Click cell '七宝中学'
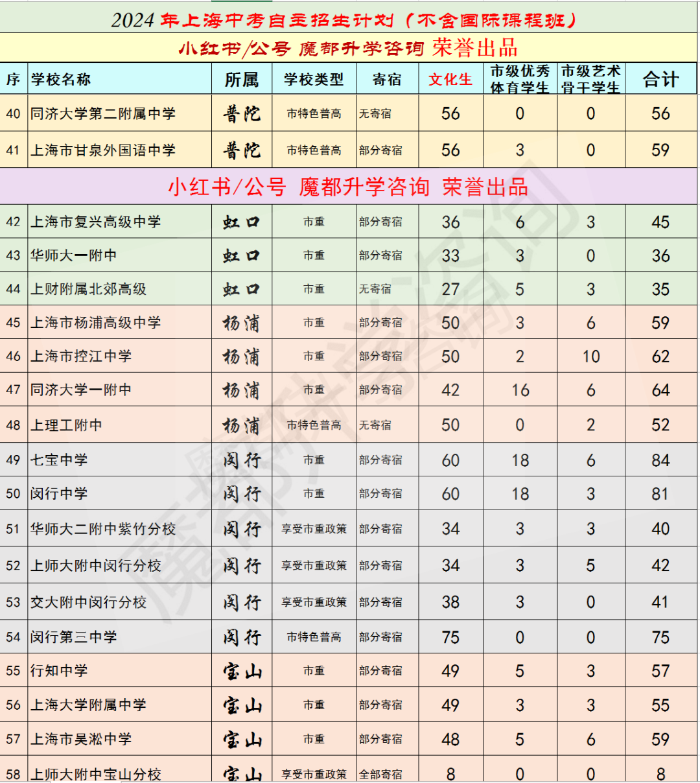The image size is (700, 783). coord(120,460)
